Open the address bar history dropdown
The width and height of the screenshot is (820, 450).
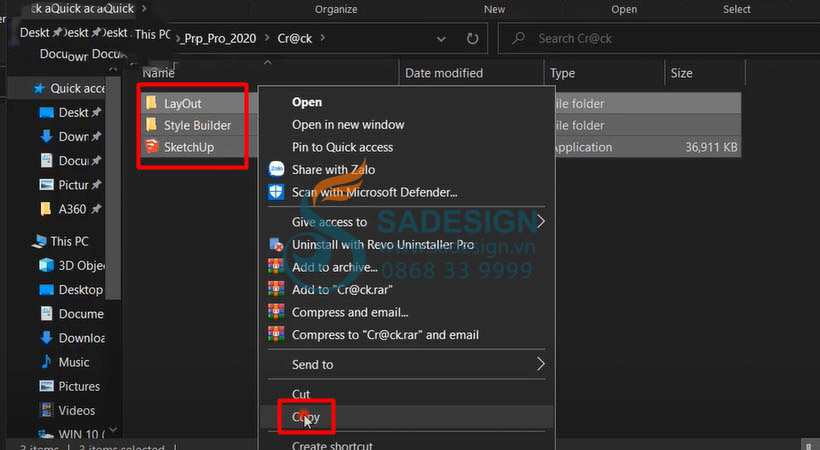click(441, 39)
